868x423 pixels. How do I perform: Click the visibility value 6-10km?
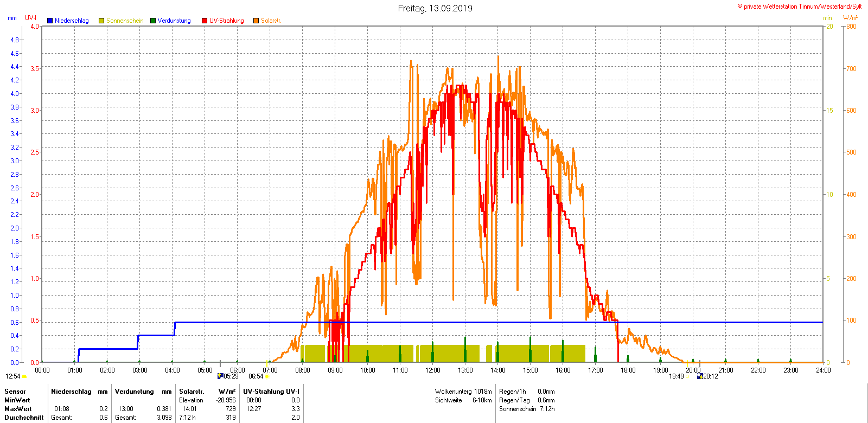482,400
